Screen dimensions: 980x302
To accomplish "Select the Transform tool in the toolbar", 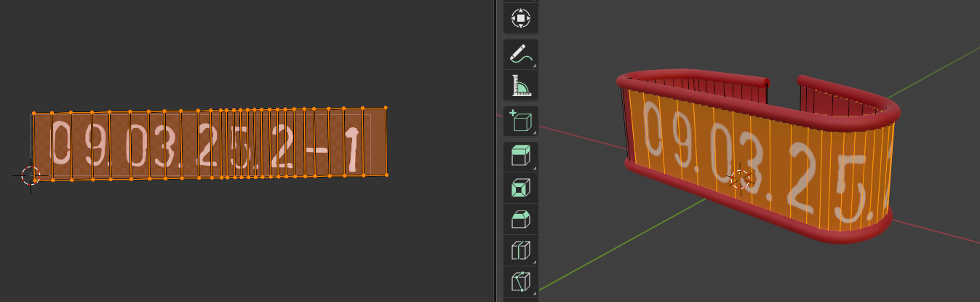I will (520, 18).
